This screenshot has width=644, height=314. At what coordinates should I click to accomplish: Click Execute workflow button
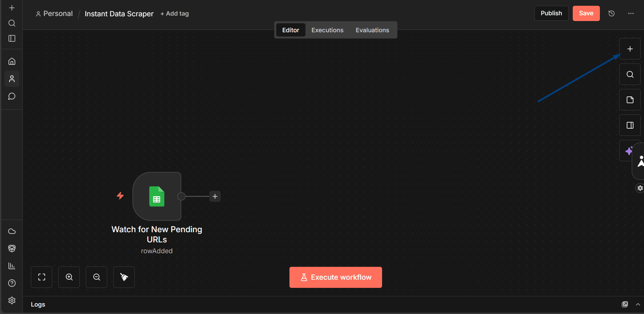coord(336,277)
